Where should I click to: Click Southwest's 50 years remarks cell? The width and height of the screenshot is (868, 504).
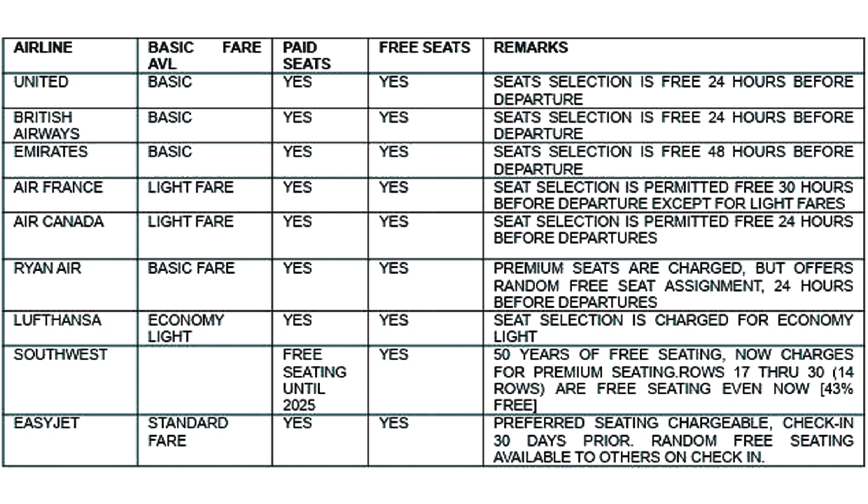673,380
